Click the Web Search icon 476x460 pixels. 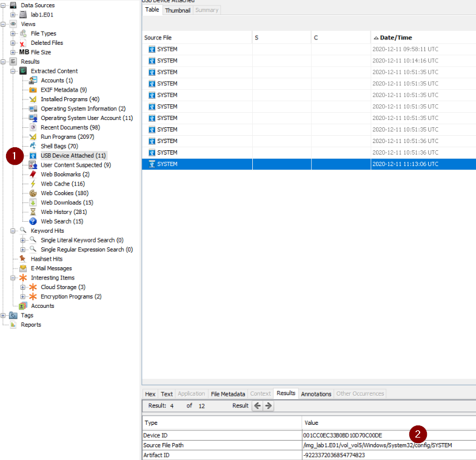click(33, 221)
